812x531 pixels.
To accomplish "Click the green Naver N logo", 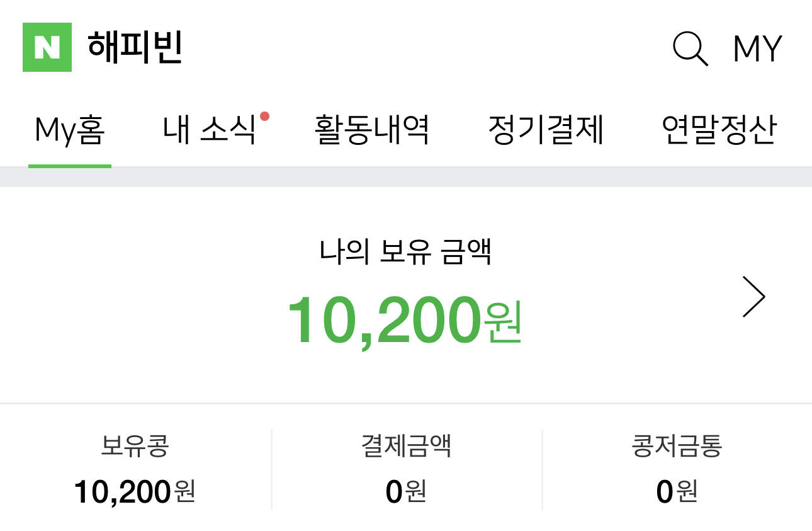I will (x=47, y=47).
